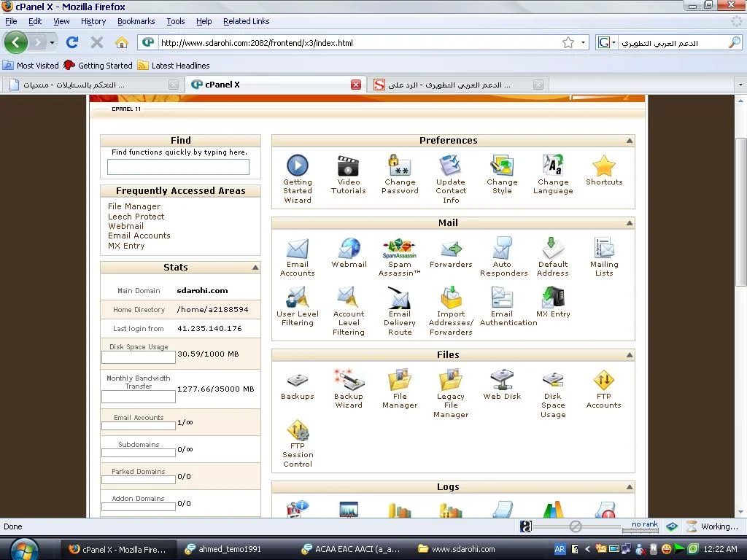This screenshot has height=560, width=747.
Task: Open the Related Links menu
Action: [247, 21]
